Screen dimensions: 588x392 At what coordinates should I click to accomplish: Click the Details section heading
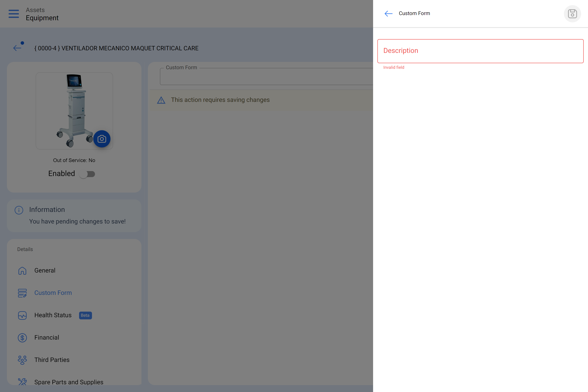25,249
